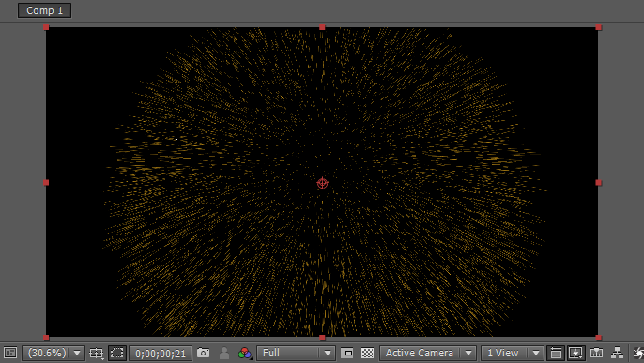The width and height of the screenshot is (644, 363).
Task: Click the red anchor point crosshair at center
Action: pyautogui.click(x=322, y=183)
